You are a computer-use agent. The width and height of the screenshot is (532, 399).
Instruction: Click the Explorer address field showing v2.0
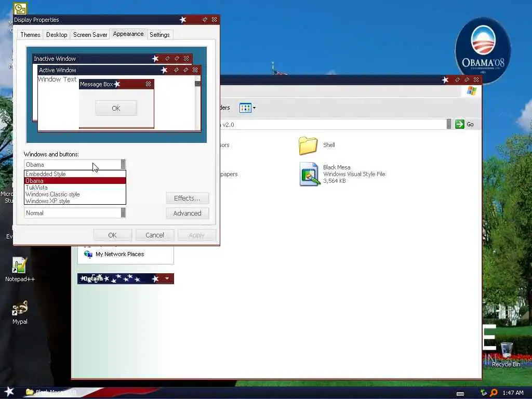(x=332, y=124)
